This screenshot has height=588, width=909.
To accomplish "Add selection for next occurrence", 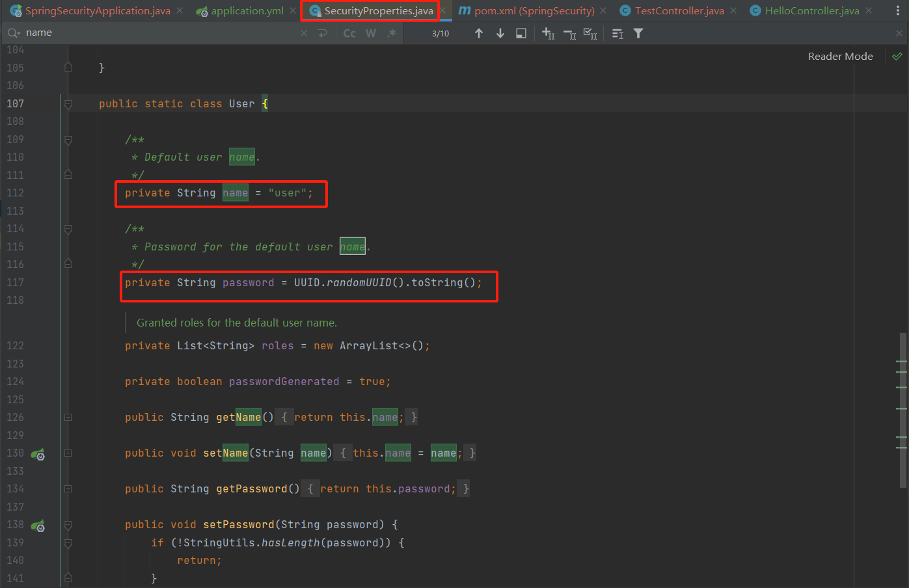I will point(549,33).
